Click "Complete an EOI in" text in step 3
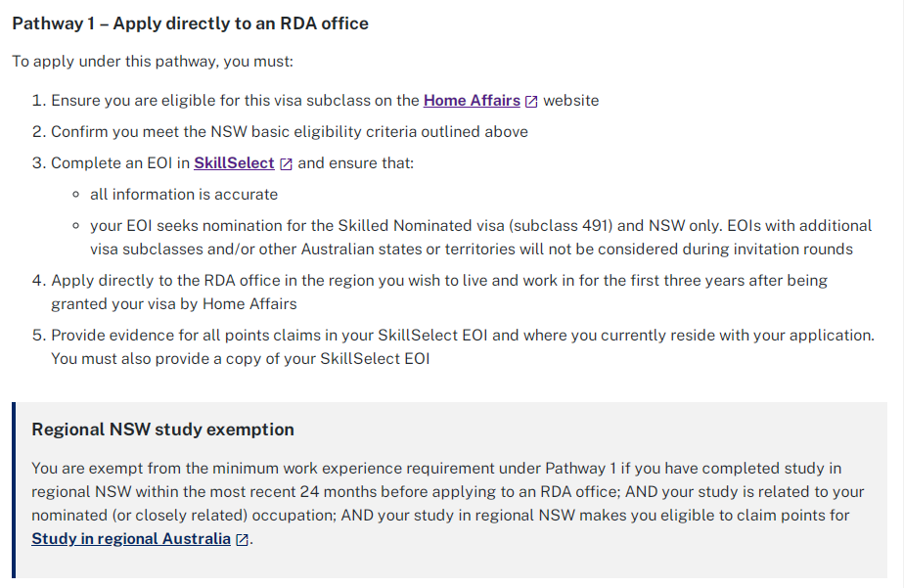The height and width of the screenshot is (588, 904). coord(120,163)
